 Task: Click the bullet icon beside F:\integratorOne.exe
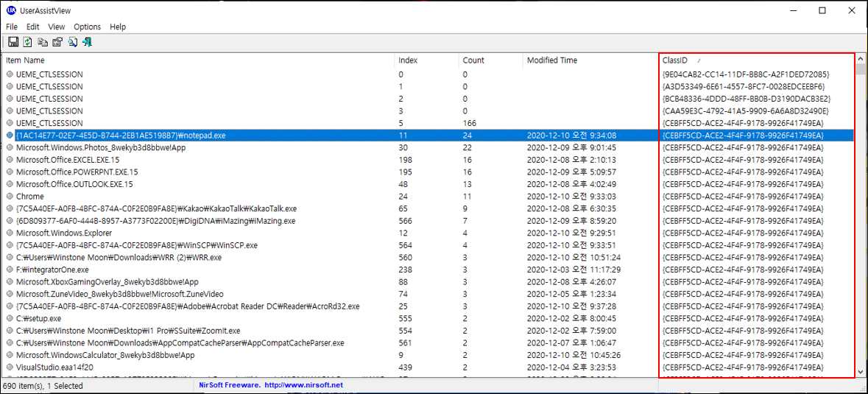point(10,270)
